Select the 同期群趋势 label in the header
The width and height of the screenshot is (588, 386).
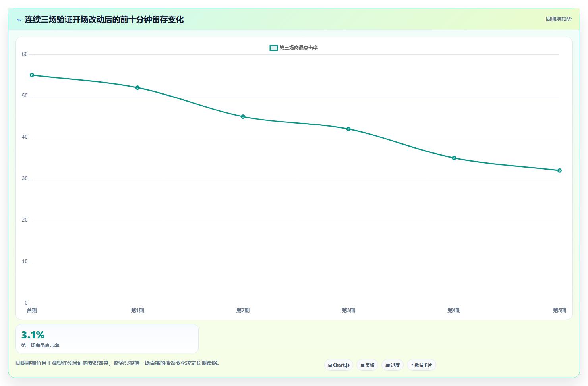[x=559, y=19]
